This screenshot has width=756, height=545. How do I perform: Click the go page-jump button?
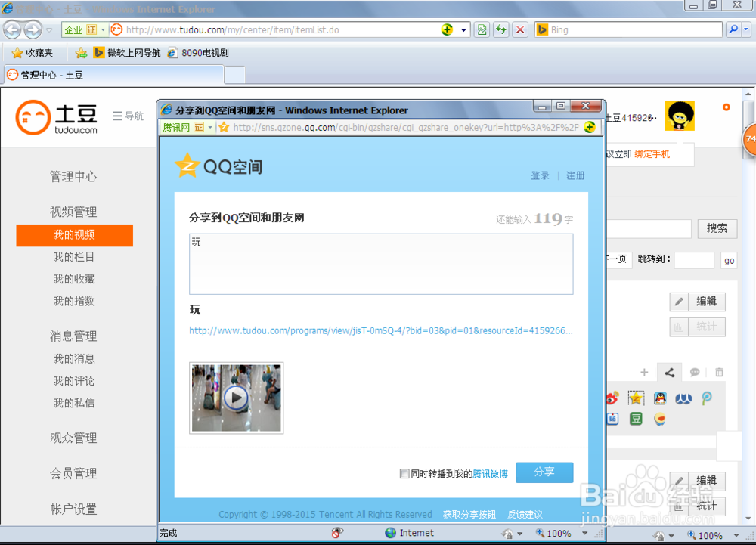click(729, 261)
